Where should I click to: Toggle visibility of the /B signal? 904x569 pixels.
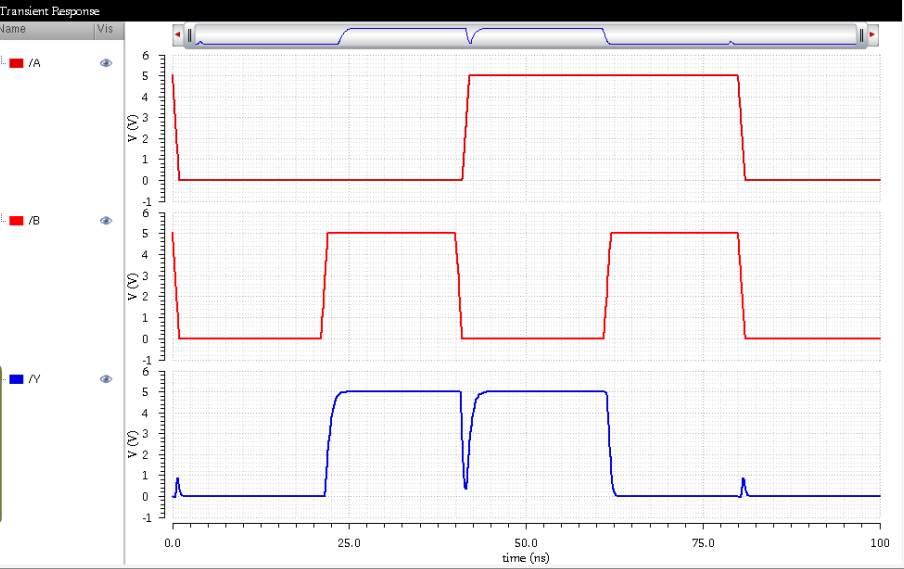tap(106, 221)
